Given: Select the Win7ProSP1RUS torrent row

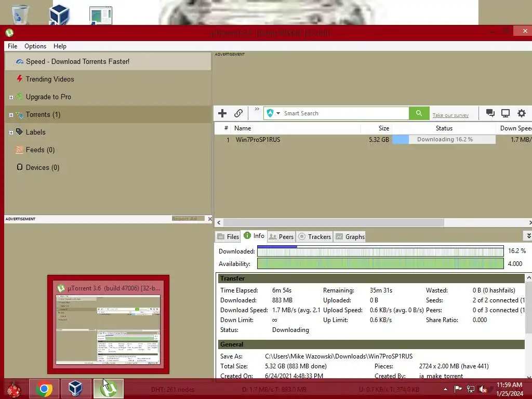Looking at the screenshot, I should pos(373,139).
